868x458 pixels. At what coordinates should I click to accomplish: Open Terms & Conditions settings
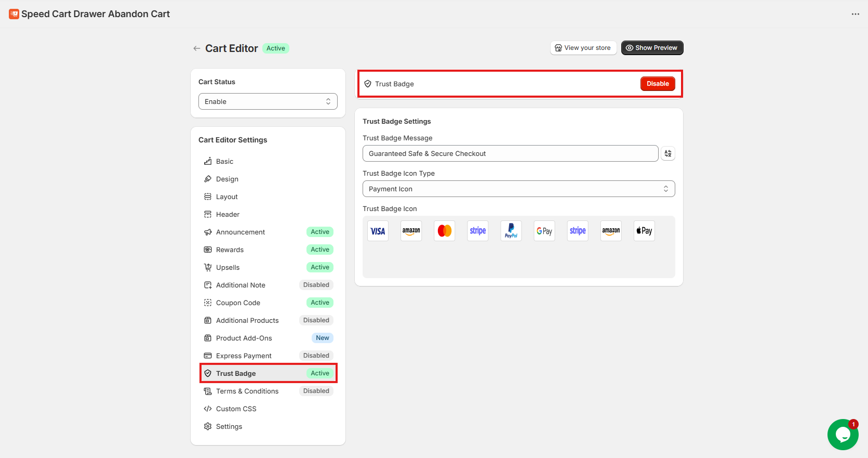247,391
